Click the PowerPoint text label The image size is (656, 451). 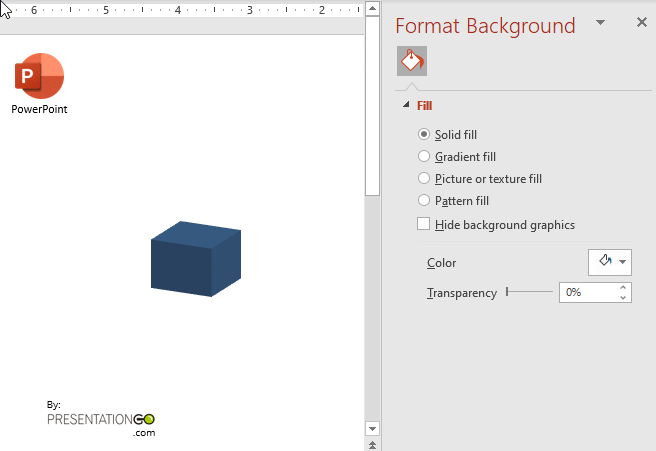(39, 109)
